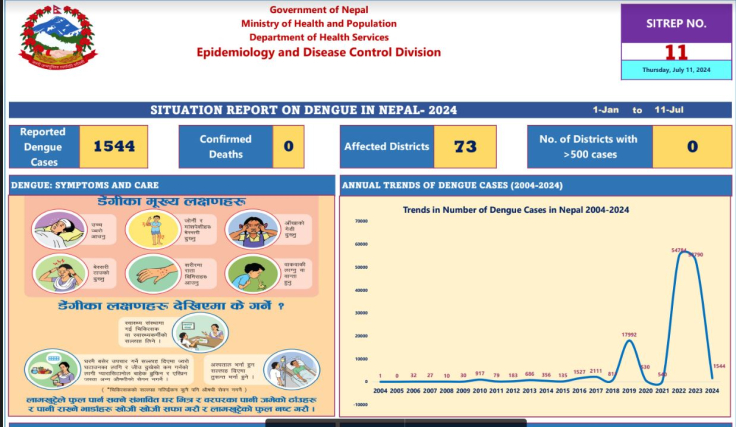The height and width of the screenshot is (427, 736).
Task: Click the purple 'SITREP NO.' header box
Action: pyautogui.click(x=676, y=23)
